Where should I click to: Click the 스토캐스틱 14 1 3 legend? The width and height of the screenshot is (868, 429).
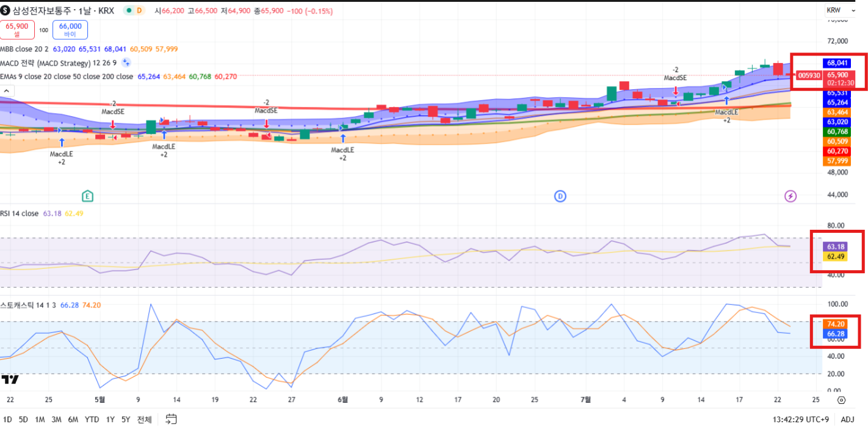click(x=28, y=305)
